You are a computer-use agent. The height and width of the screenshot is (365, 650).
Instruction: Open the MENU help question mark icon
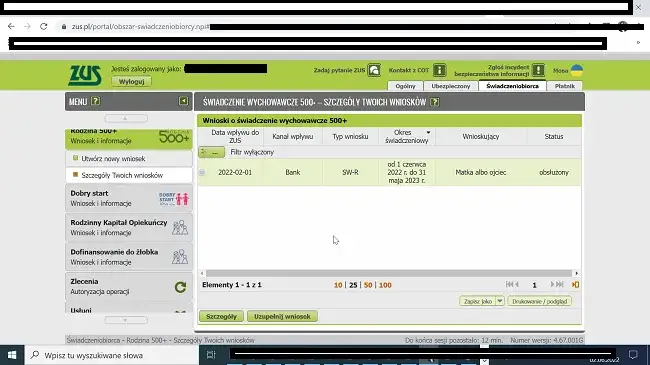(95, 101)
